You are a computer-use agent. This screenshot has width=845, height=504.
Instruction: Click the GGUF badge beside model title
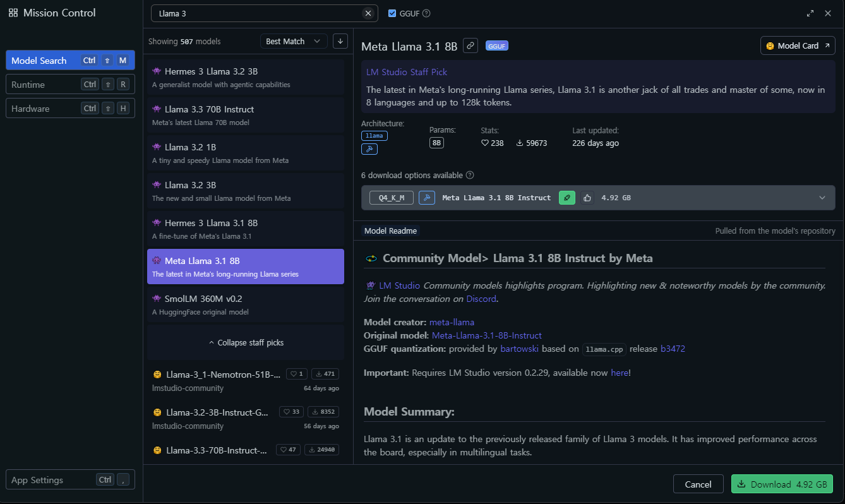pyautogui.click(x=497, y=46)
